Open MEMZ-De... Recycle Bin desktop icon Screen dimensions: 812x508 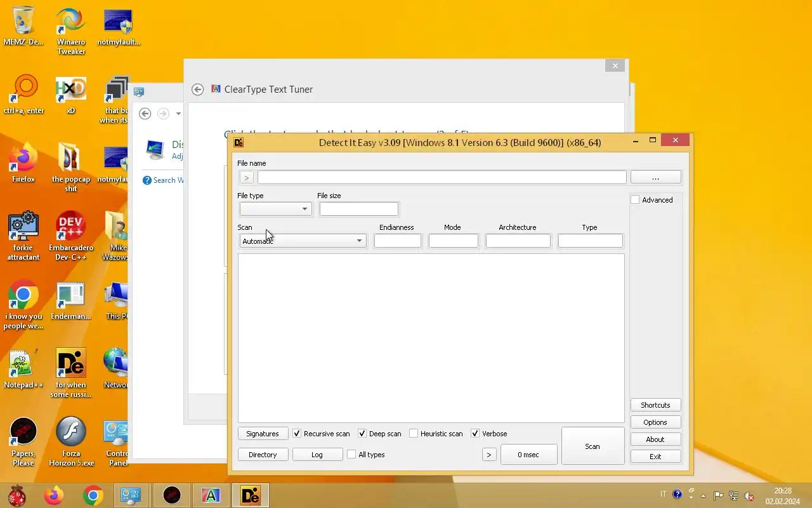tap(23, 26)
